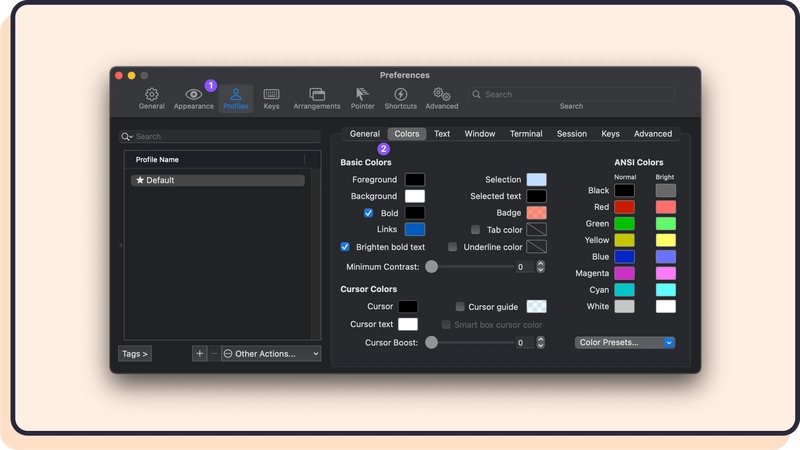800x450 pixels.
Task: Switch to the profile Advanced tab
Action: pyautogui.click(x=653, y=134)
